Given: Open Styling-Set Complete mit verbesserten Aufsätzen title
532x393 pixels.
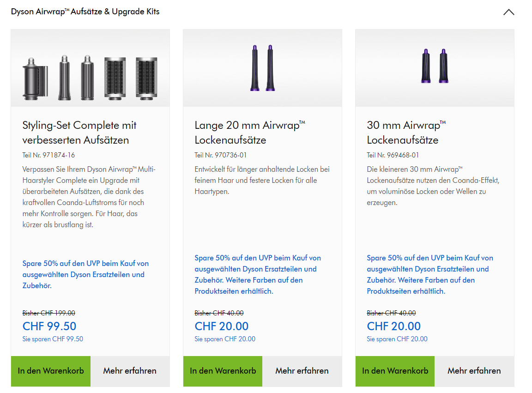Looking at the screenshot, I should tap(79, 133).
